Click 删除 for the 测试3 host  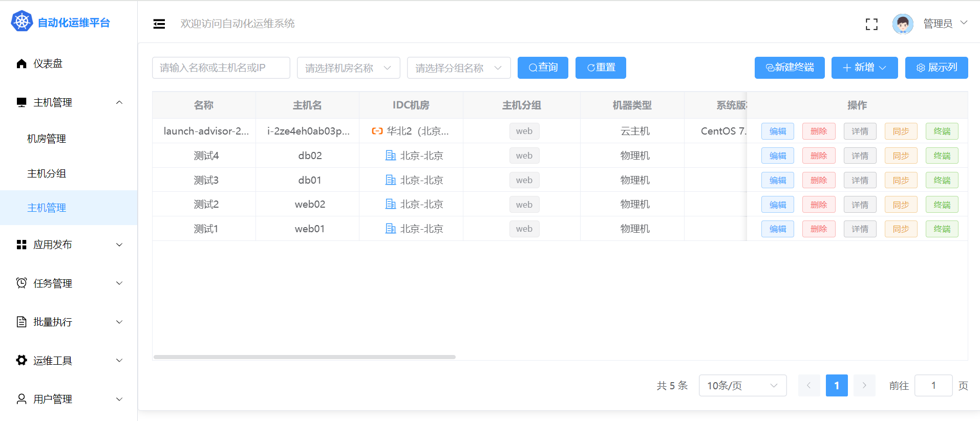[x=818, y=180]
